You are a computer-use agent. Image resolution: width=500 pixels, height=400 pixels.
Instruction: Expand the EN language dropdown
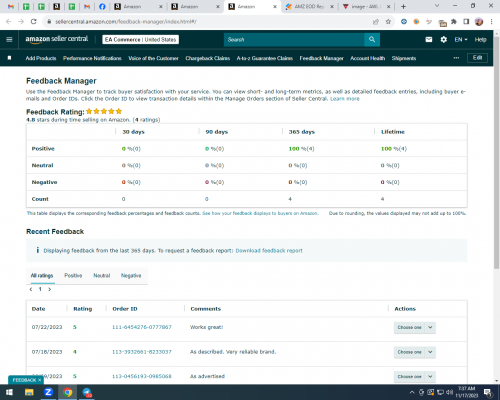coord(461,40)
